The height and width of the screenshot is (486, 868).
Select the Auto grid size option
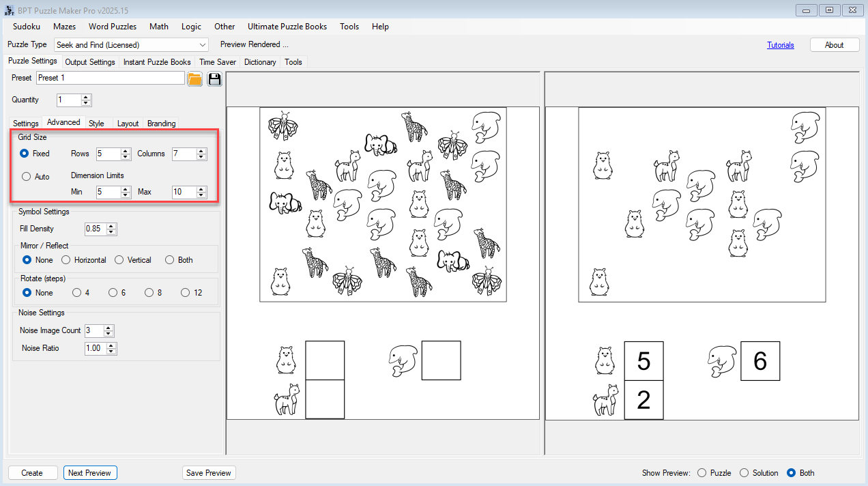(27, 177)
